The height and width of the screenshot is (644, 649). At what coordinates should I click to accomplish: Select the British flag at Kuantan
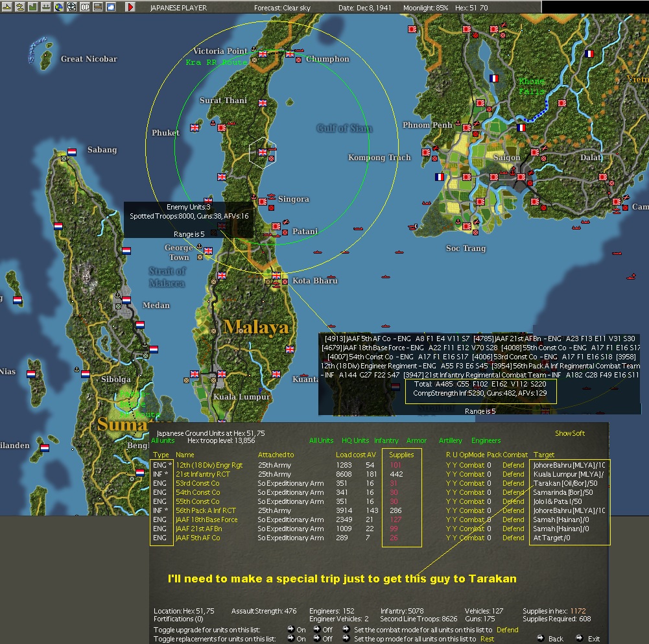click(x=276, y=374)
